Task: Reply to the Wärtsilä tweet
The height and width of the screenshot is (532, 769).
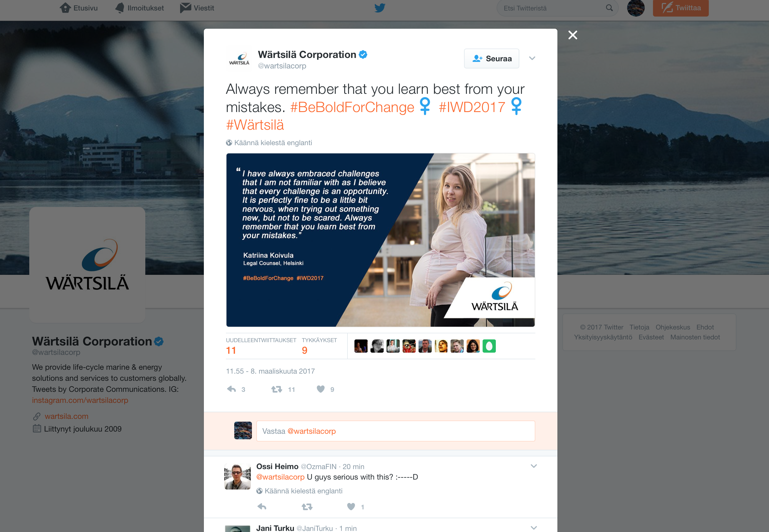Action: coord(231,389)
